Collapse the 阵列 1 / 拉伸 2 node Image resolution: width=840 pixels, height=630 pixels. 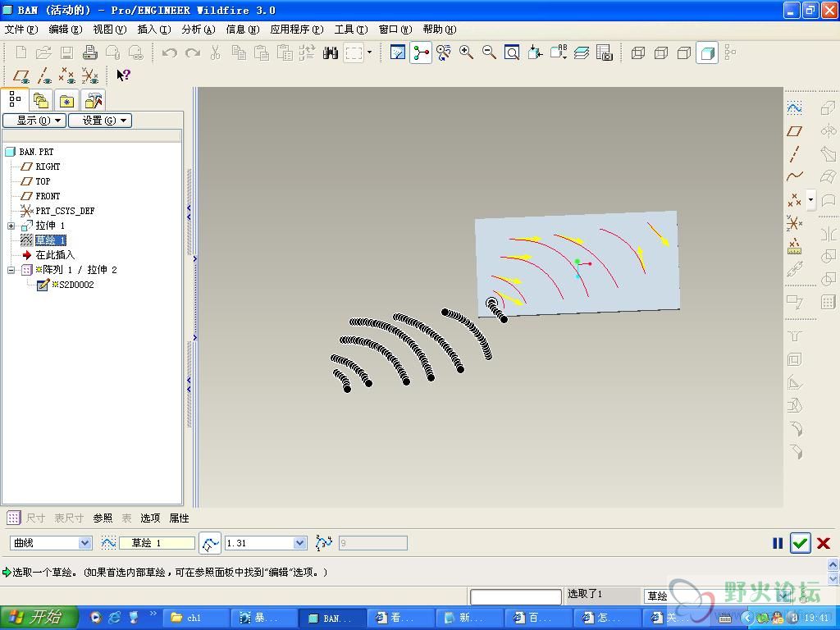click(x=11, y=270)
